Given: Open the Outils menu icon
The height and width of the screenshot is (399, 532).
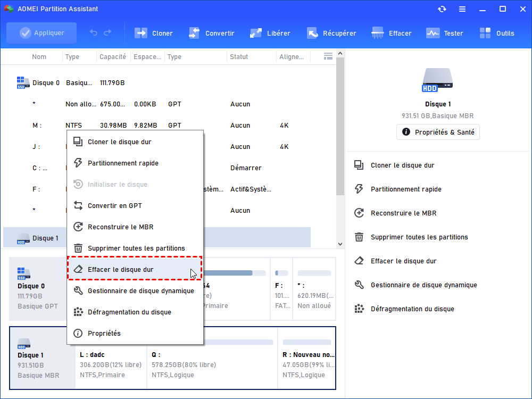Looking at the screenshot, I should tap(485, 33).
